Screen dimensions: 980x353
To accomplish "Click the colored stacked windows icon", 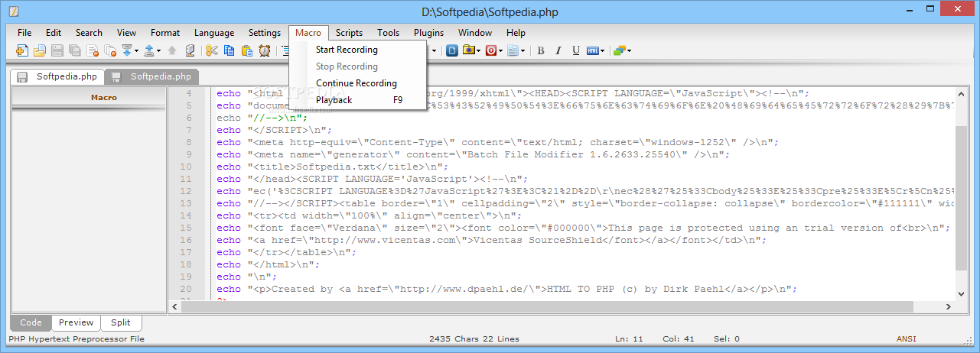I will click(620, 50).
